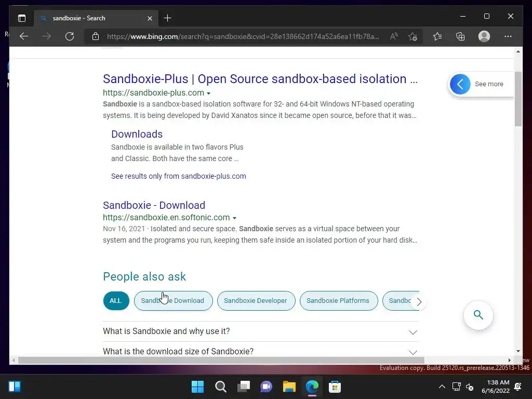Open a new browser tab
This screenshot has height=399, width=532.
167,18
